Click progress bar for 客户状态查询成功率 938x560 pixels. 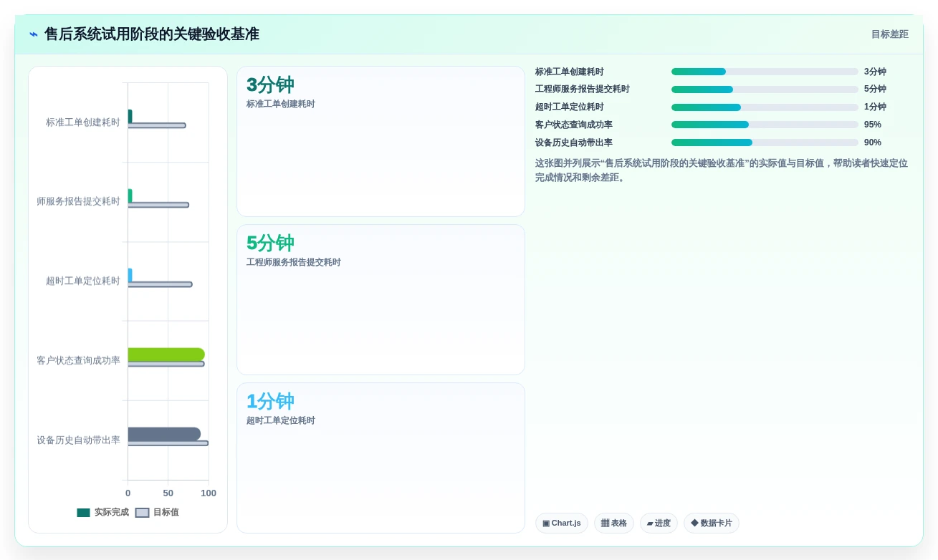click(765, 125)
